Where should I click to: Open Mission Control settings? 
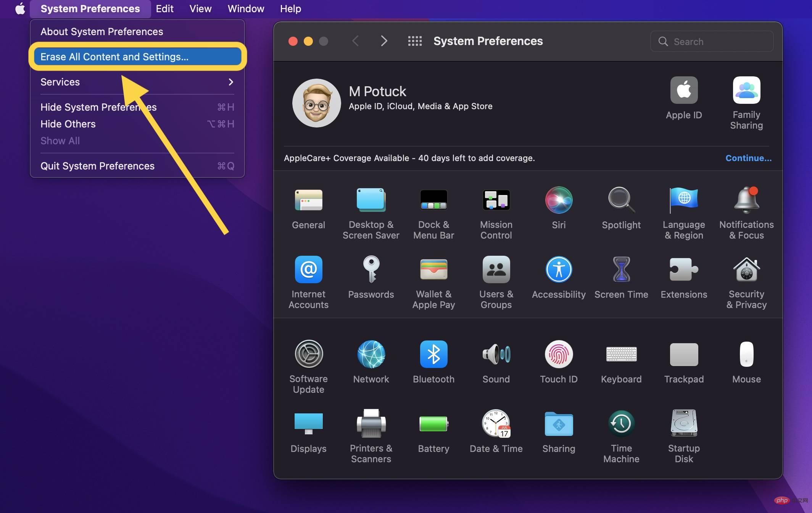(x=496, y=209)
